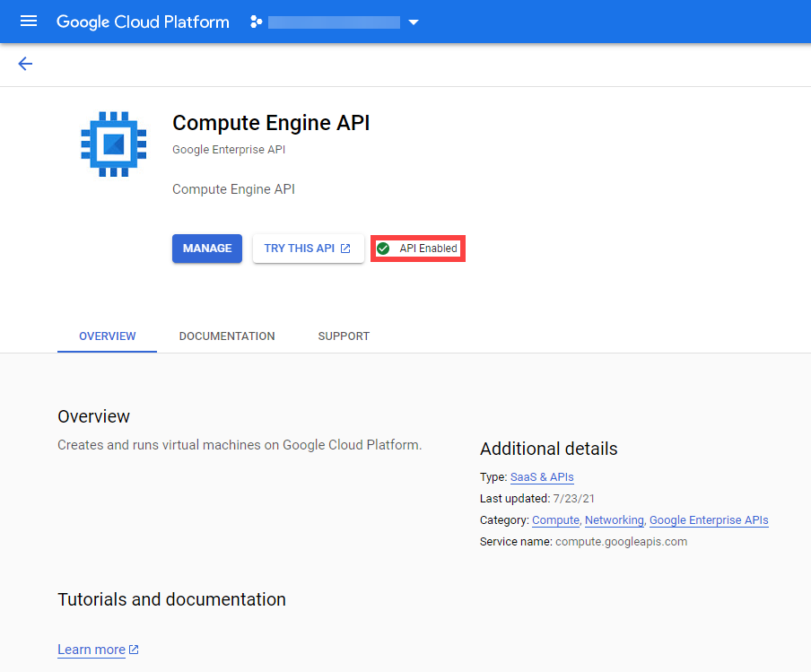Screen dimensions: 811x672
Task: Click the project selector hexagon icon
Action: 256,22
